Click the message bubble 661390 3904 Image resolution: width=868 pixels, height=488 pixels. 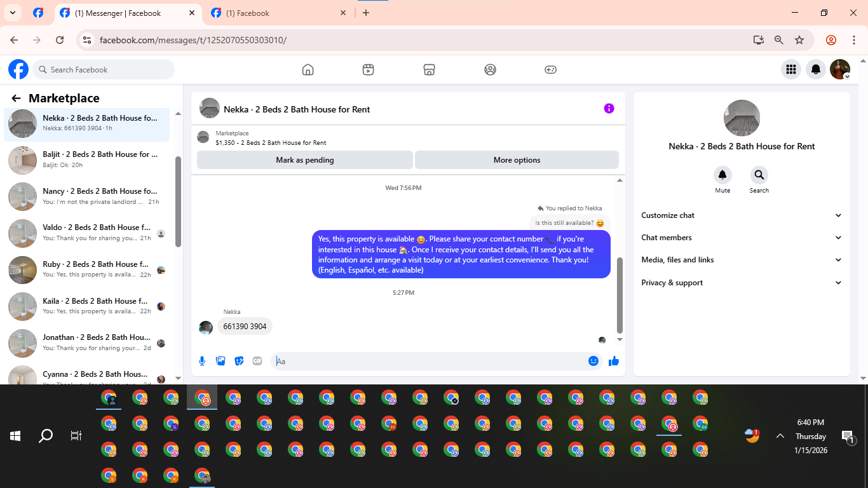pos(245,327)
